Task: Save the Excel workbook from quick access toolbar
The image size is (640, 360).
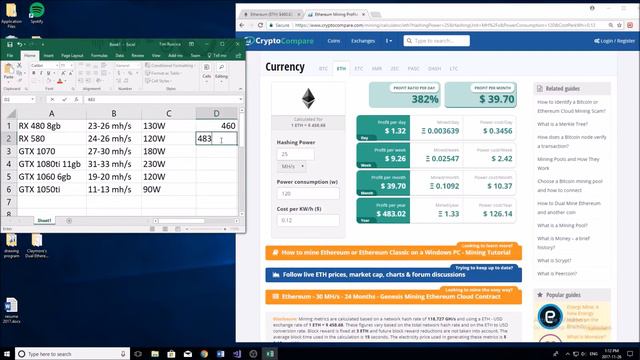Action: click(x=10, y=44)
